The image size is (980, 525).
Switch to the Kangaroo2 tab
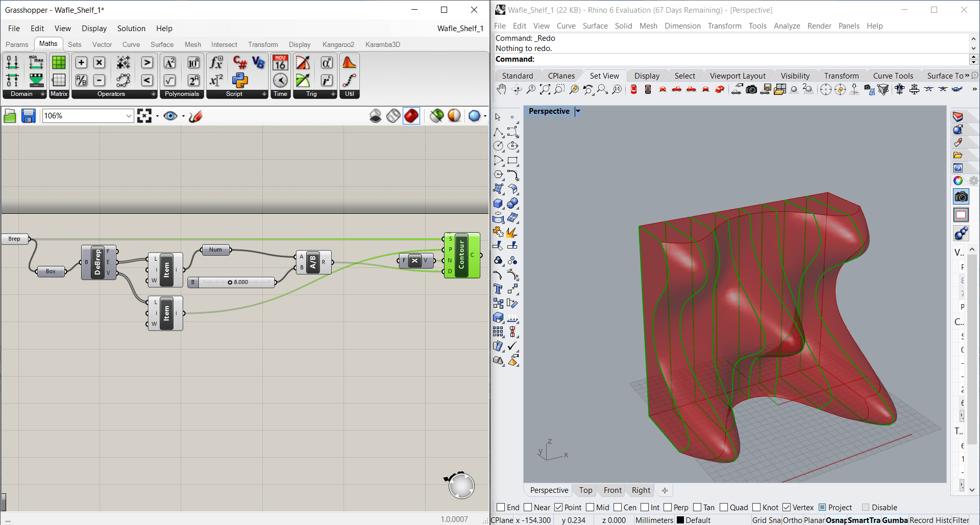[x=338, y=44]
